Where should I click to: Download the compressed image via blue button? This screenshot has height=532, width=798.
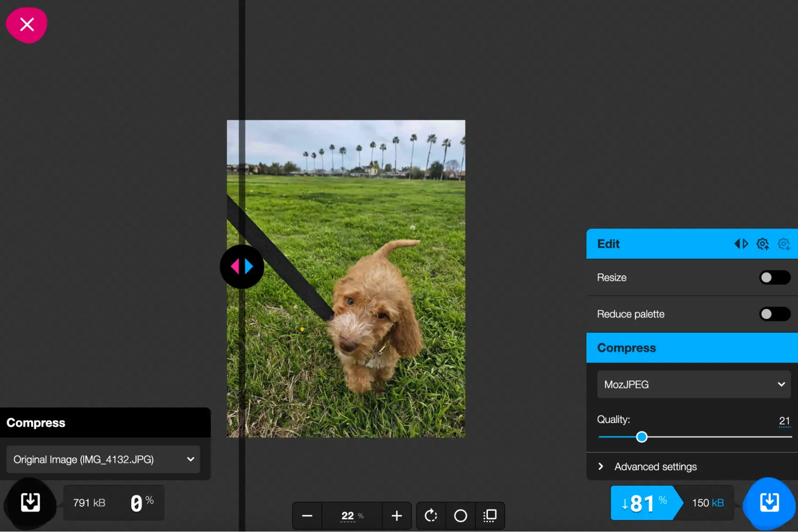(769, 502)
